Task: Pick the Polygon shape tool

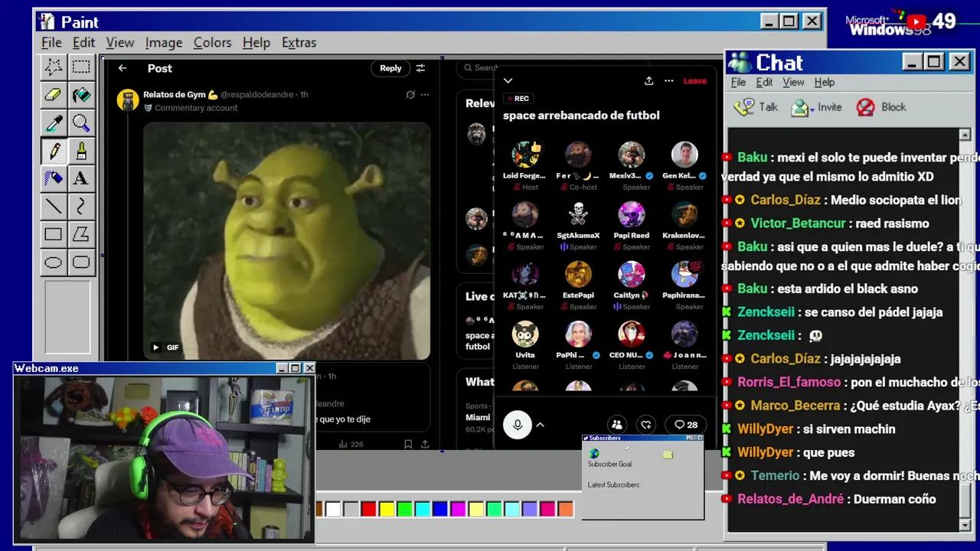Action: 81,234
